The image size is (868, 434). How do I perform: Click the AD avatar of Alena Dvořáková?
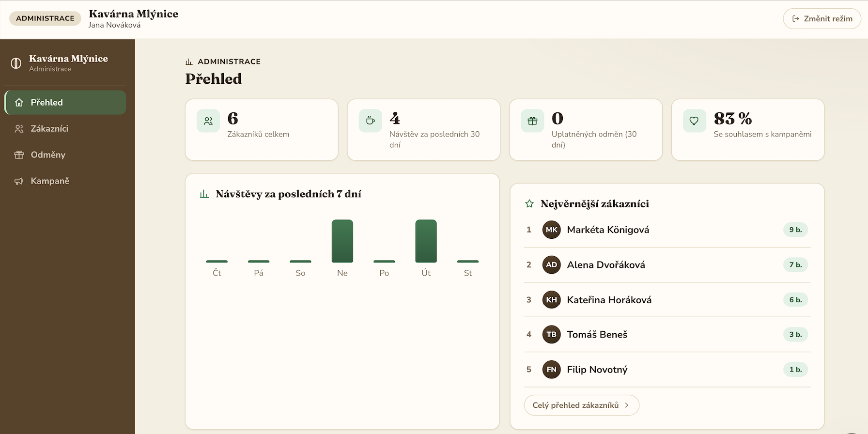pyautogui.click(x=551, y=264)
